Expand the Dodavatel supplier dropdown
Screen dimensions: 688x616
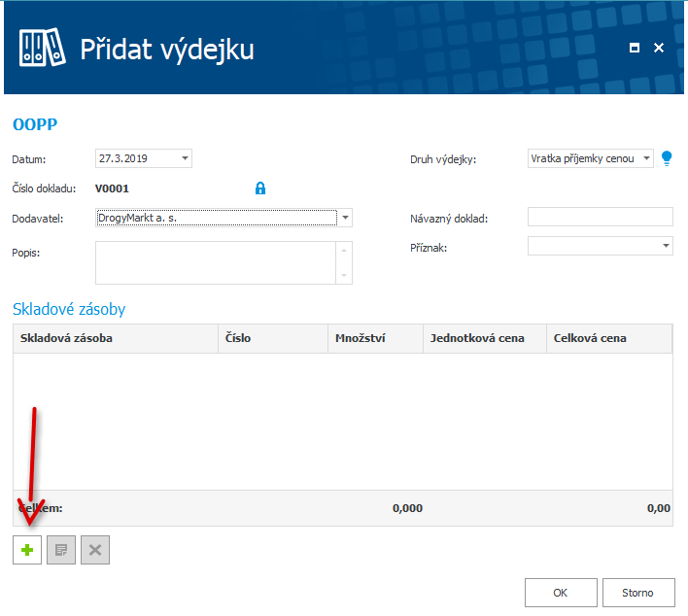[345, 218]
